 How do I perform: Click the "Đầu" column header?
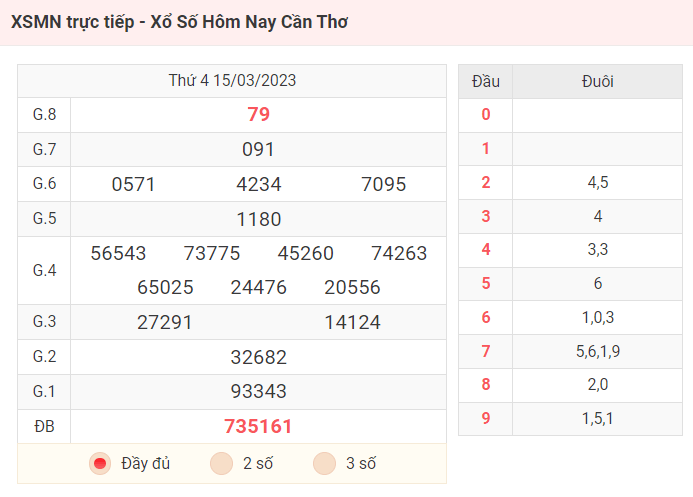tap(486, 81)
